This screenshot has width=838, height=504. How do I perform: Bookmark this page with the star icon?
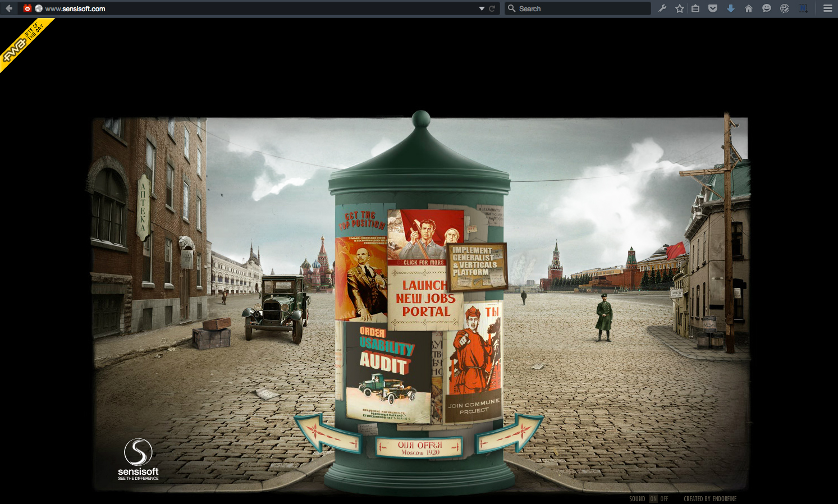coord(680,8)
